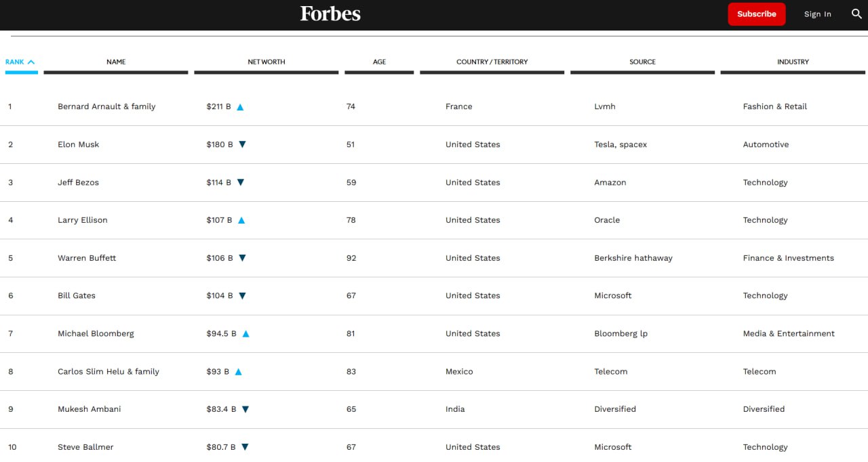The height and width of the screenshot is (462, 868).
Task: Click the red Subscribe button
Action: (x=756, y=14)
